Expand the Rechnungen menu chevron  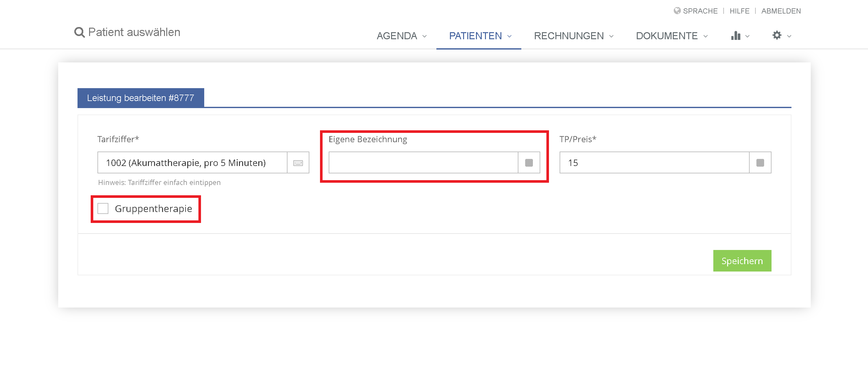click(611, 36)
